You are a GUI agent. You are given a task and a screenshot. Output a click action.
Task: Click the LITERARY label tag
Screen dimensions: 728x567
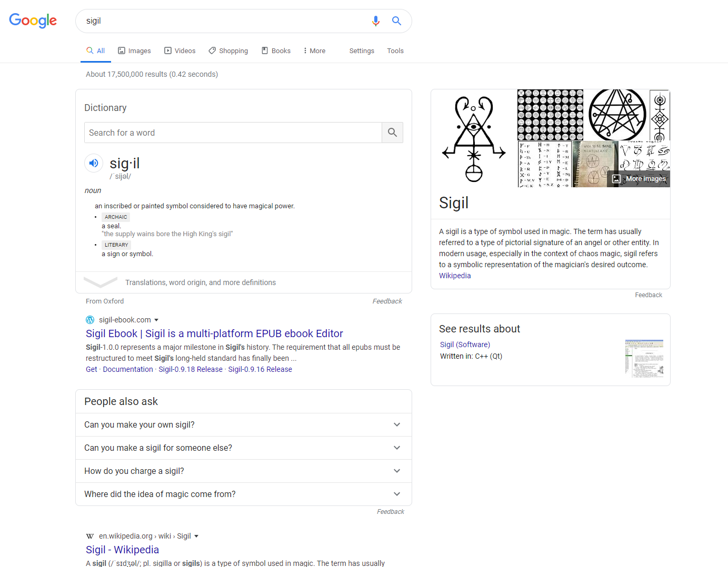tap(116, 245)
